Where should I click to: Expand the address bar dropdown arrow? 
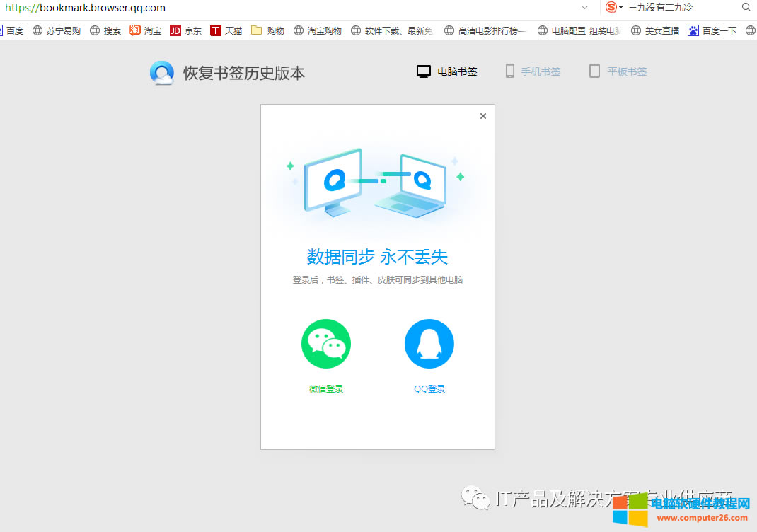(584, 8)
